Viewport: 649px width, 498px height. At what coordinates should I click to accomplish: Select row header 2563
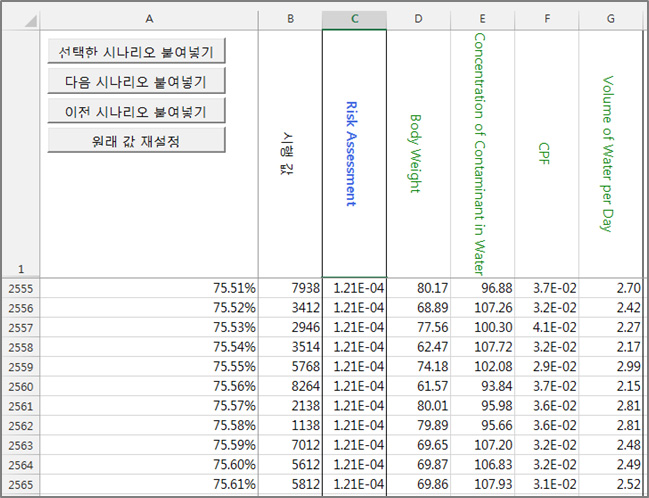21,445
